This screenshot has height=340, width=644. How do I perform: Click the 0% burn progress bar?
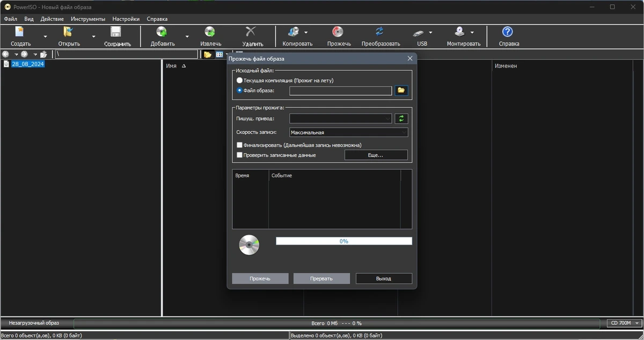click(x=344, y=241)
